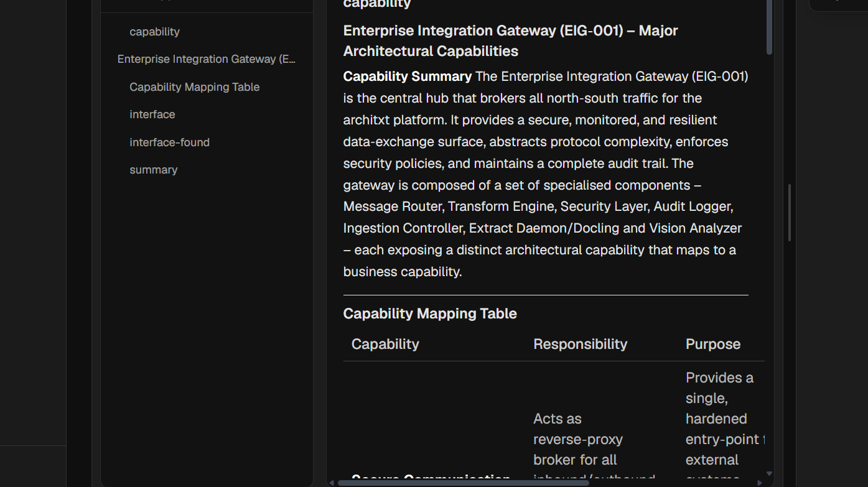Open the 'summary' outline entry
868x487 pixels.
click(153, 170)
